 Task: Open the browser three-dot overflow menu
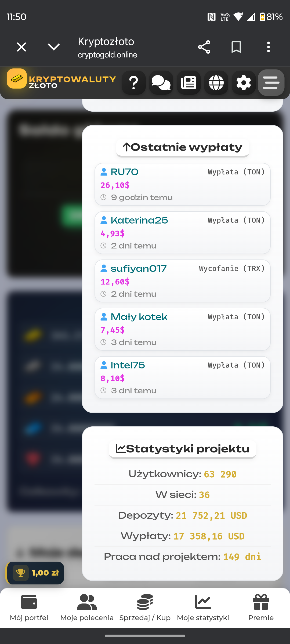pyautogui.click(x=269, y=47)
